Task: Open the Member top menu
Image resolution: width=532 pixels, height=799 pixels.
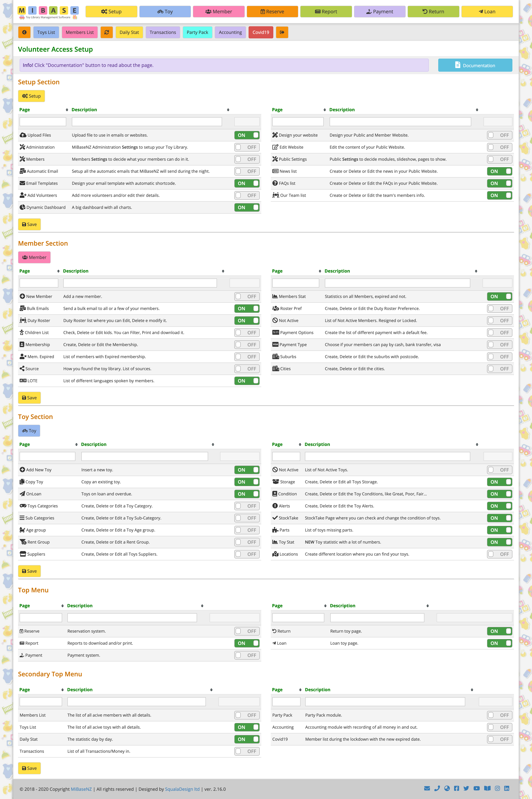Action: (219, 12)
